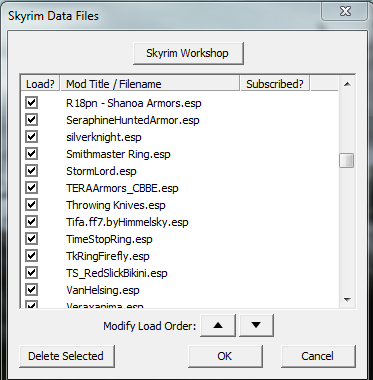Cancel the Skyrim Data Files dialog
The image size is (373, 380).
[318, 356]
